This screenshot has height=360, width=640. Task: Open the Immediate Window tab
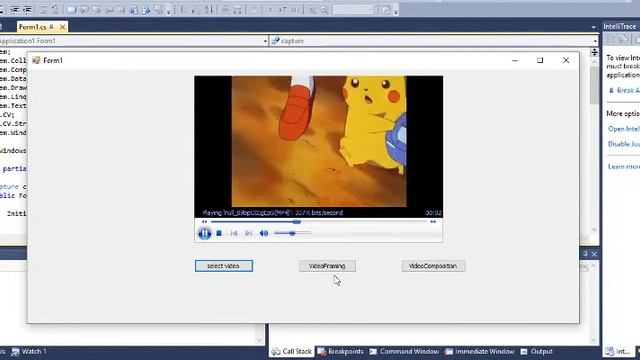[x=480, y=351]
